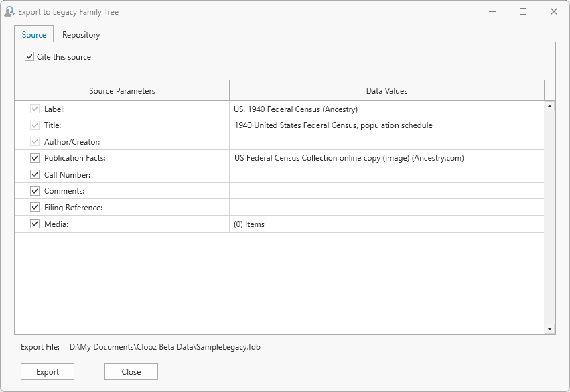Disable the Comments parameter checkbox
Image resolution: width=570 pixels, height=392 pixels.
[x=35, y=191]
